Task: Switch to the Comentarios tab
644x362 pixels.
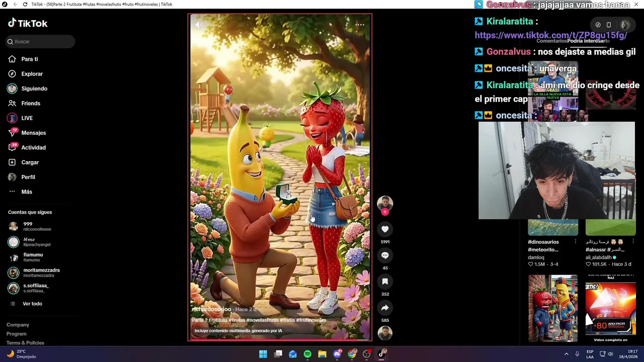Action: [x=551, y=41]
